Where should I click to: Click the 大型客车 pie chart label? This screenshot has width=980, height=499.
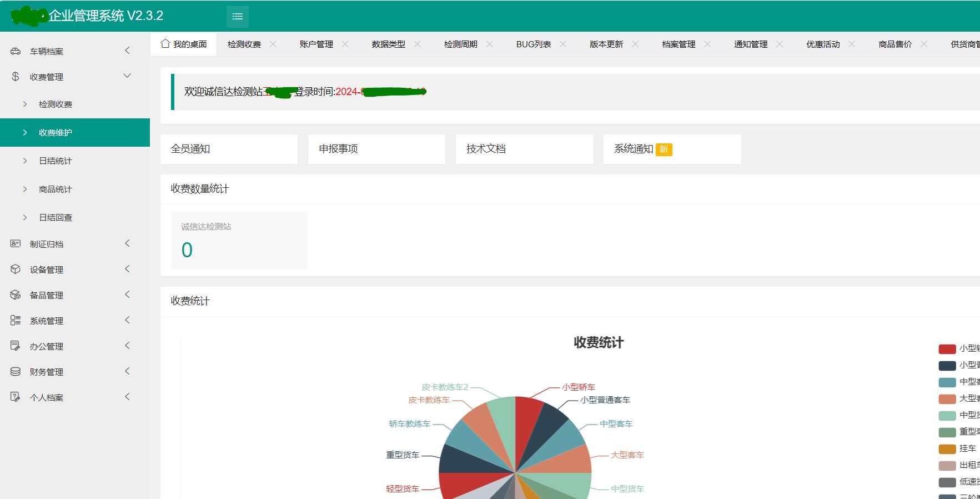point(627,455)
